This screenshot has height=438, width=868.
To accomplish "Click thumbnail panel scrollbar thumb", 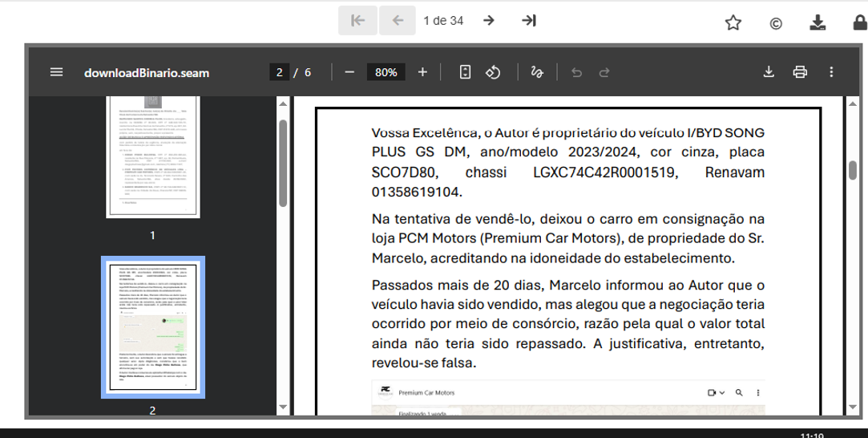I will (283, 164).
